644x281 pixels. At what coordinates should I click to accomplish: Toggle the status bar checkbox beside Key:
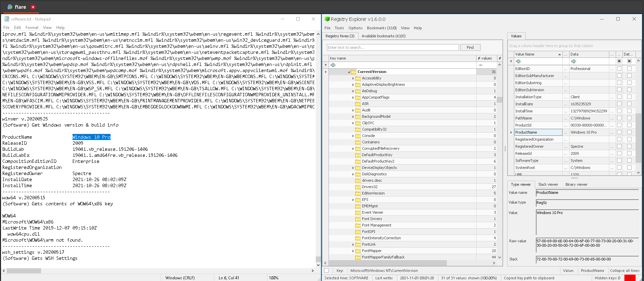[x=326, y=270]
